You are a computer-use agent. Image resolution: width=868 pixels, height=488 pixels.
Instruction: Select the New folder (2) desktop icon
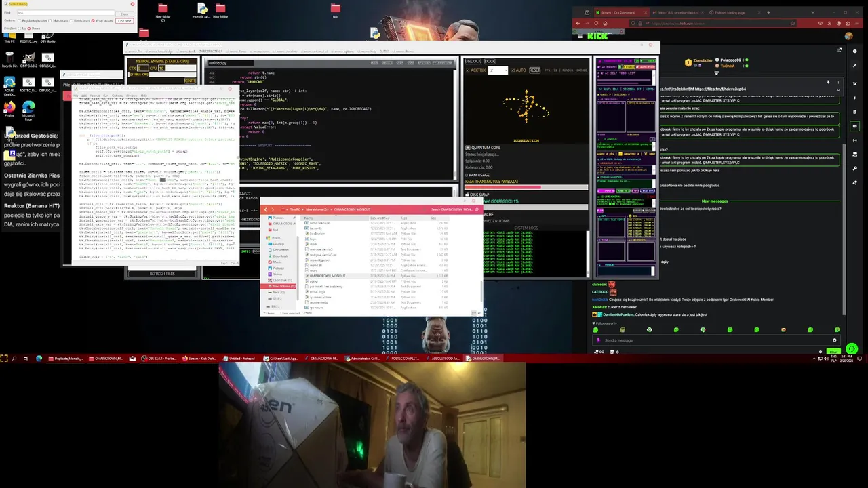click(163, 12)
